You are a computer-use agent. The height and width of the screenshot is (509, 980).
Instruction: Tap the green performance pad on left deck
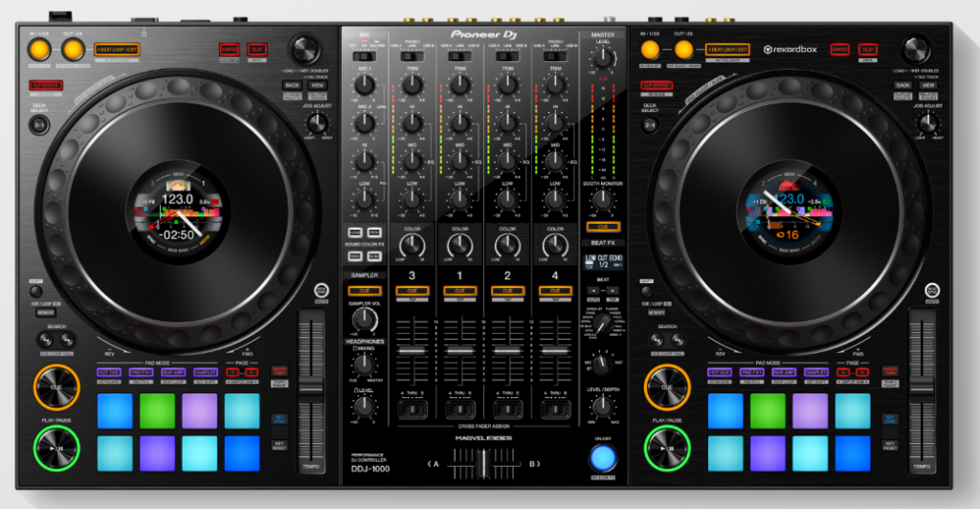tap(158, 411)
